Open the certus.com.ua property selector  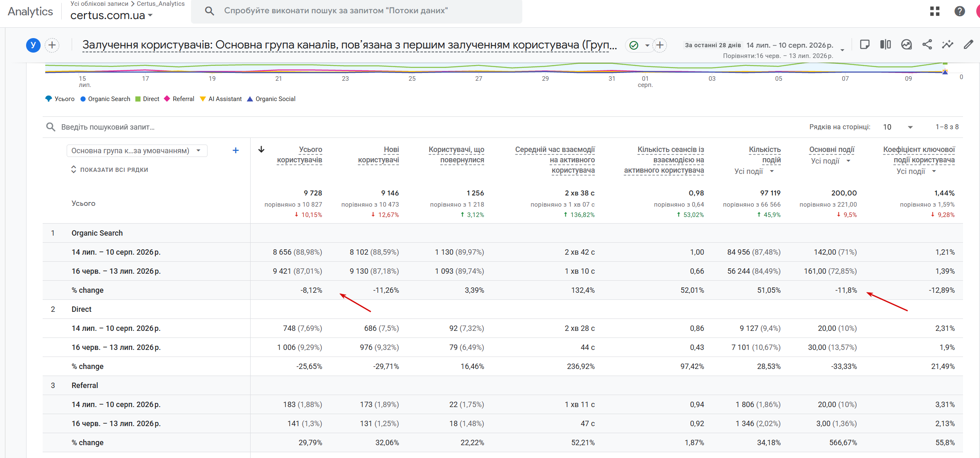click(x=111, y=16)
